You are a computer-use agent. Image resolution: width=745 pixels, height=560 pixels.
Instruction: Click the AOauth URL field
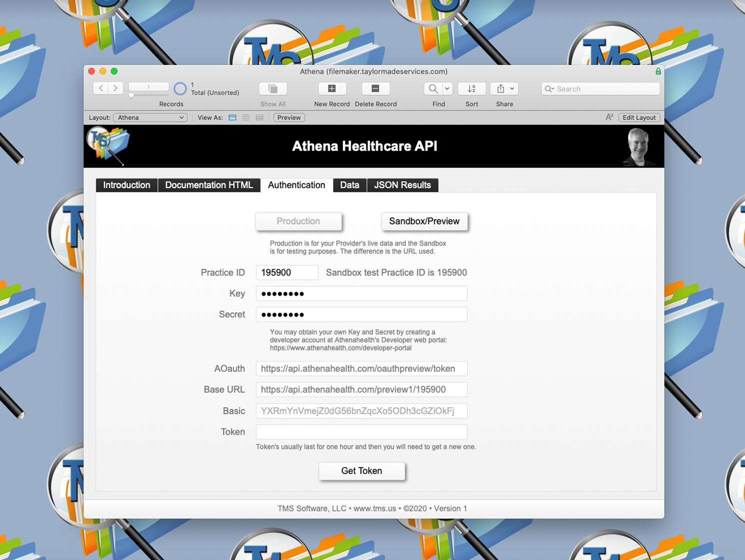tap(361, 368)
